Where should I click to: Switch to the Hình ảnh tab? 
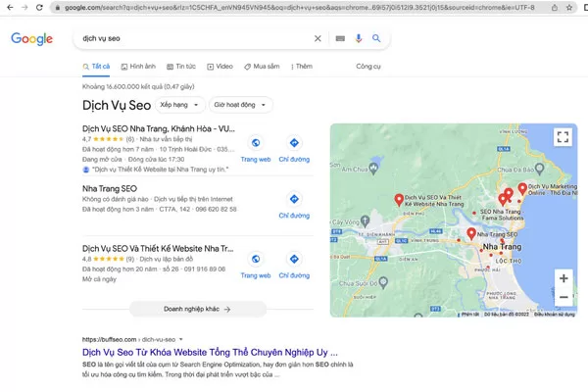tap(138, 67)
